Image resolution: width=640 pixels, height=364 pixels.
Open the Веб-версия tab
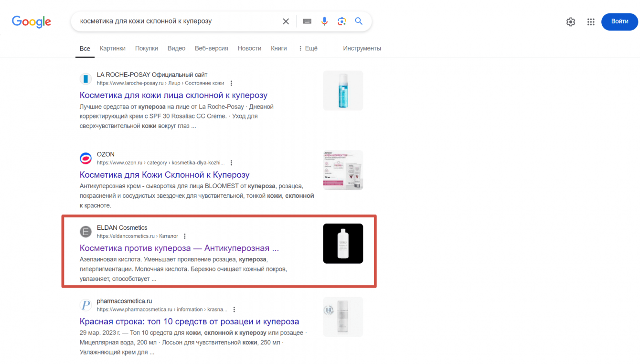[x=212, y=48]
